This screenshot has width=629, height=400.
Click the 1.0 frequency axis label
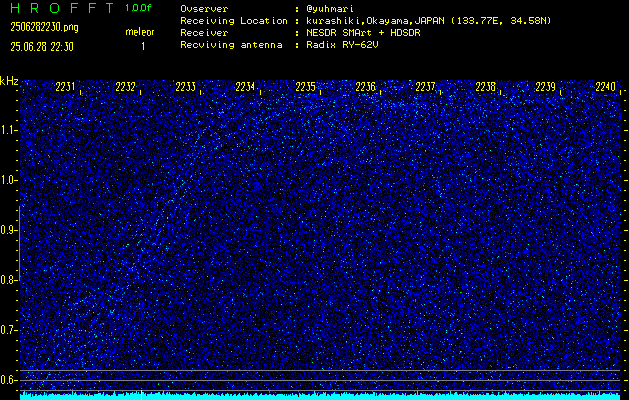pyautogui.click(x=8, y=181)
